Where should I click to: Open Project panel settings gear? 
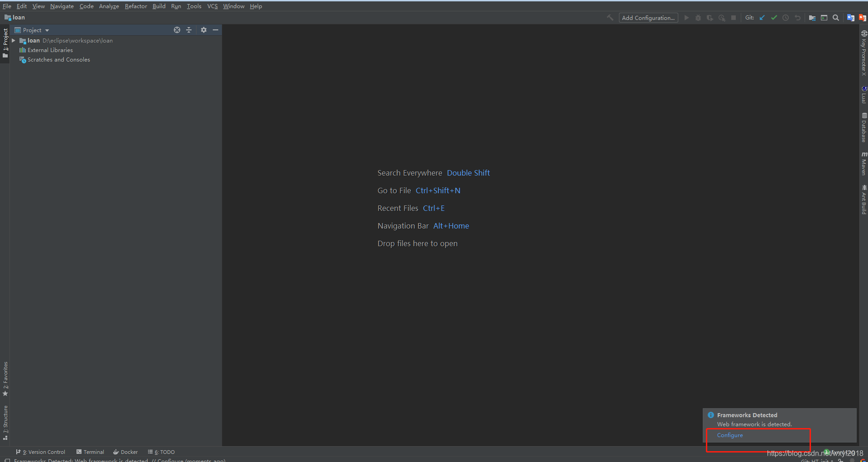(204, 30)
